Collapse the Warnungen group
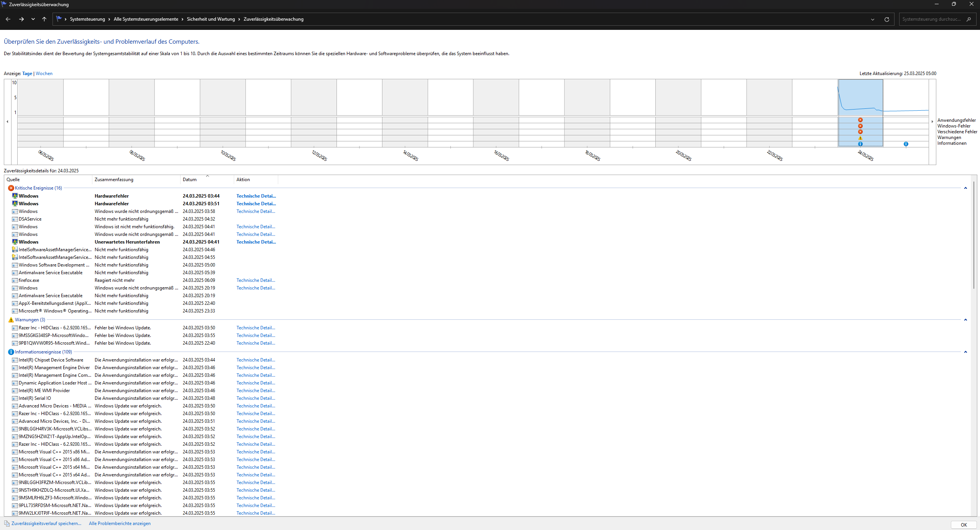The height and width of the screenshot is (530, 980). (x=965, y=320)
